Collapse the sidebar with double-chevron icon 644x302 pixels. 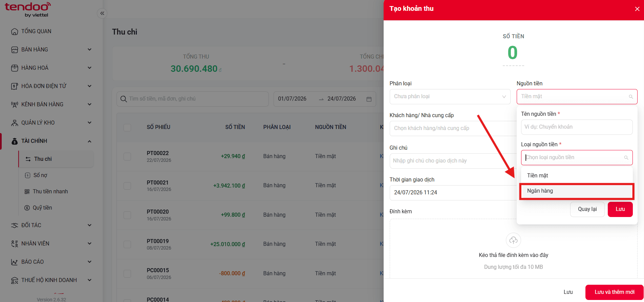coord(102,13)
